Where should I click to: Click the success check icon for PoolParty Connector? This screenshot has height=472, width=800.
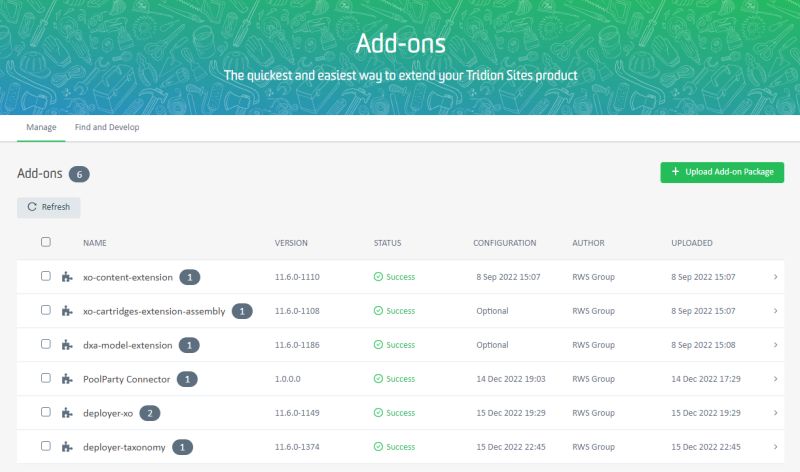click(378, 379)
